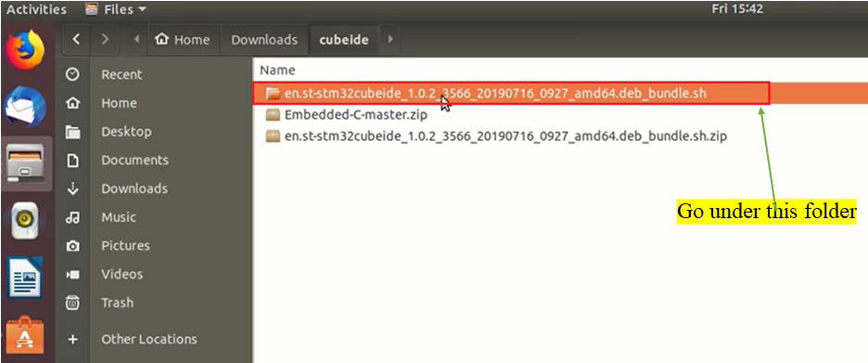Click the folder icon of deb_bundle.sh
The width and height of the screenshot is (868, 363).
tap(273, 93)
